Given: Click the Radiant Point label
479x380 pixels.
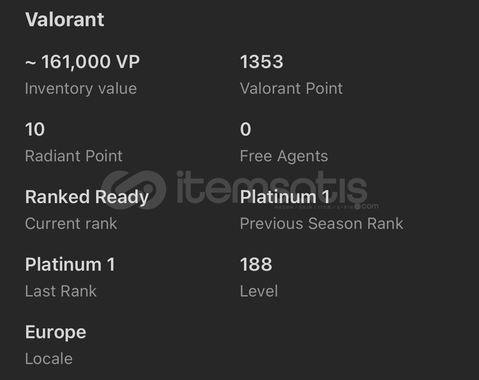Looking at the screenshot, I should point(74,156).
